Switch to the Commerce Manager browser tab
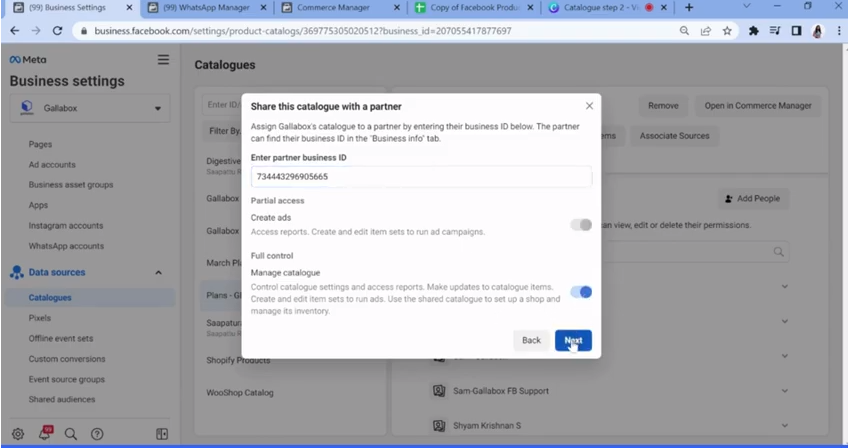 tap(334, 8)
